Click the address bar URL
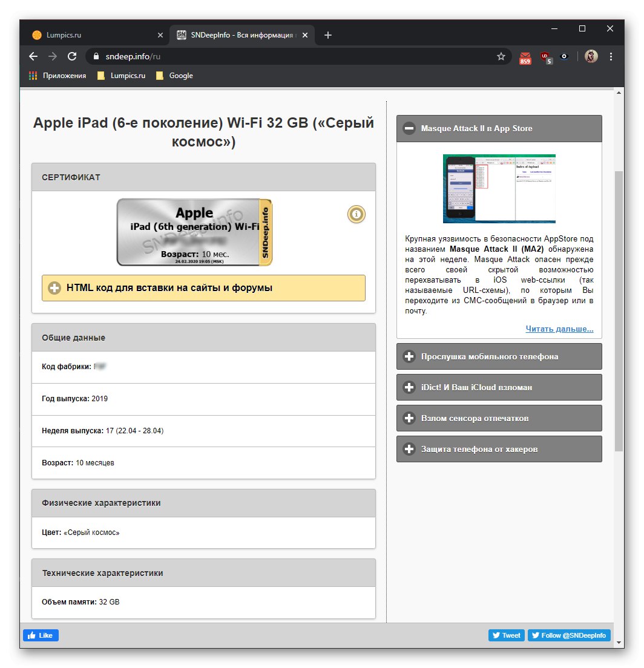The image size is (644, 668). pos(133,57)
